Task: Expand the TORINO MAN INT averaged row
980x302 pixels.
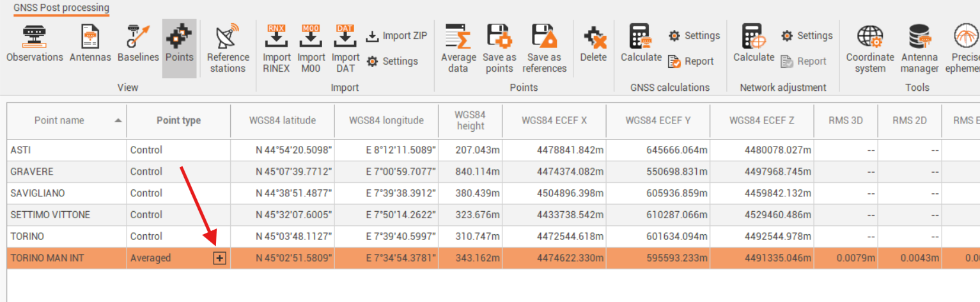Action: tap(219, 258)
